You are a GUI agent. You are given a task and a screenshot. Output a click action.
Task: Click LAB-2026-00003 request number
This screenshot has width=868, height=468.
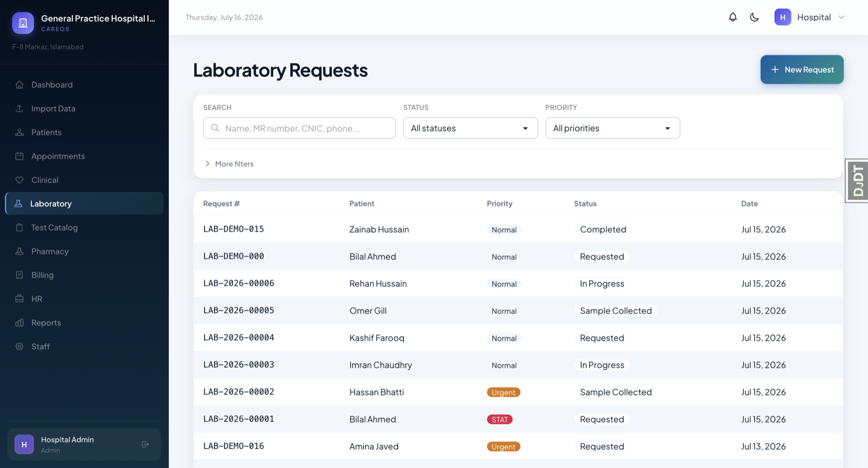pyautogui.click(x=239, y=365)
